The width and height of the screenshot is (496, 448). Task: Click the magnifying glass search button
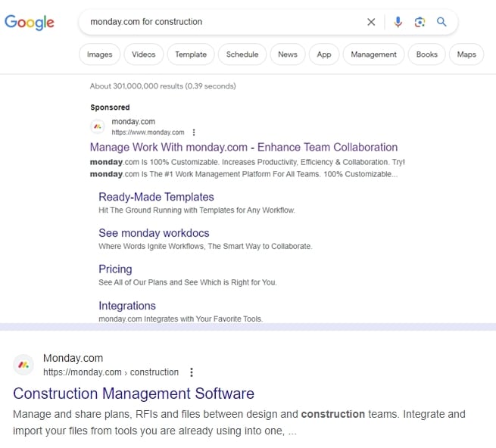pos(441,22)
